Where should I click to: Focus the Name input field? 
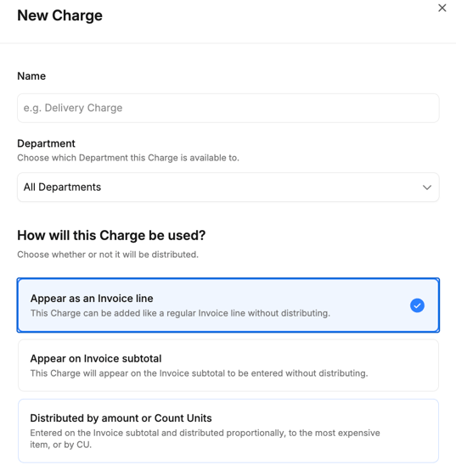click(228, 108)
